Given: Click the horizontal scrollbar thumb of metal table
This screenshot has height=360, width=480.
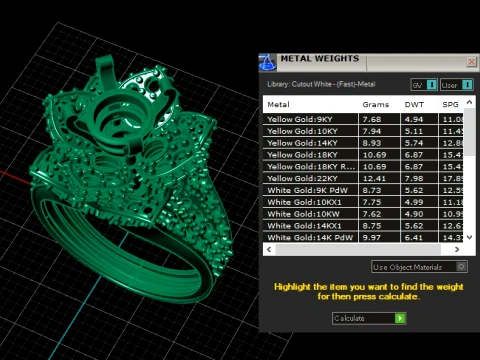Looking at the screenshot, I should point(358,249).
